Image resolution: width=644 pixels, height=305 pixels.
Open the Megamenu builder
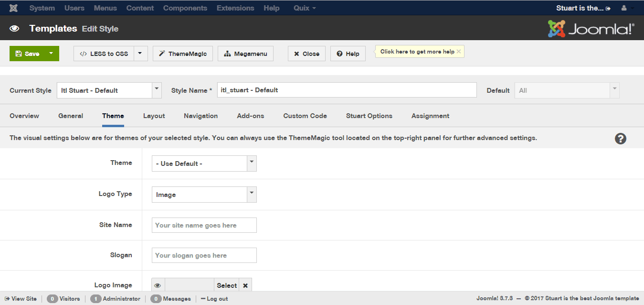[245, 54]
